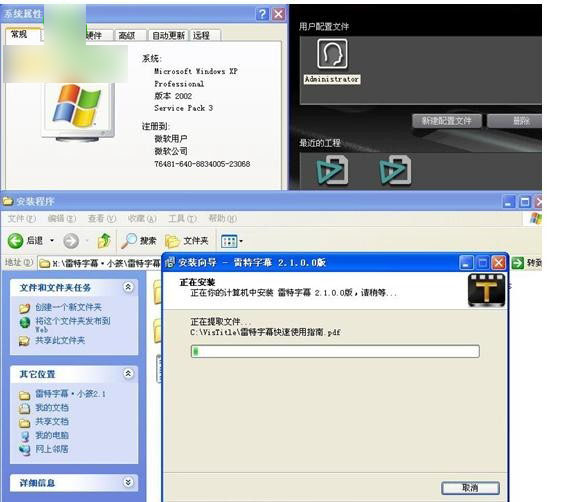Open dropdown arrow next to Back button
The height and width of the screenshot is (502, 575).
click(52, 241)
